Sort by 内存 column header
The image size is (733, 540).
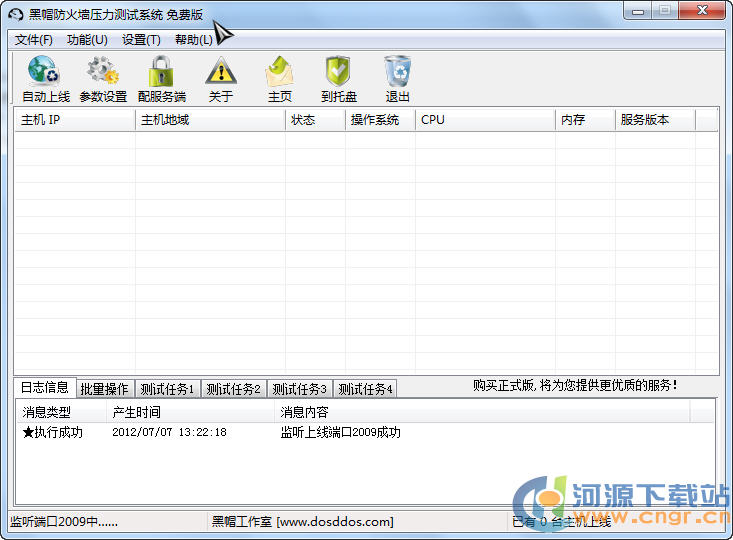pos(585,120)
